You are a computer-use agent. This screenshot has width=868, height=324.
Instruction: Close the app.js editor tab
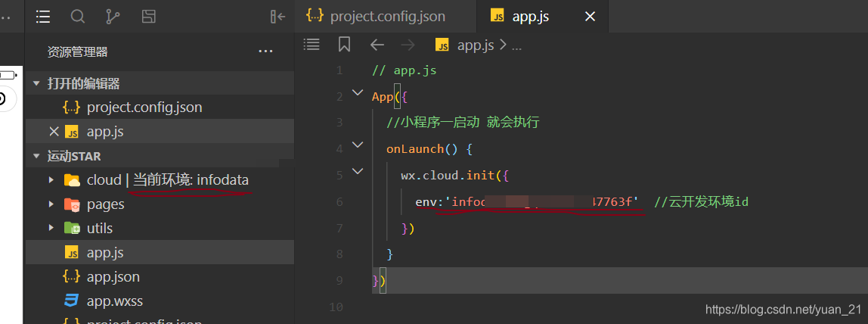tap(590, 17)
